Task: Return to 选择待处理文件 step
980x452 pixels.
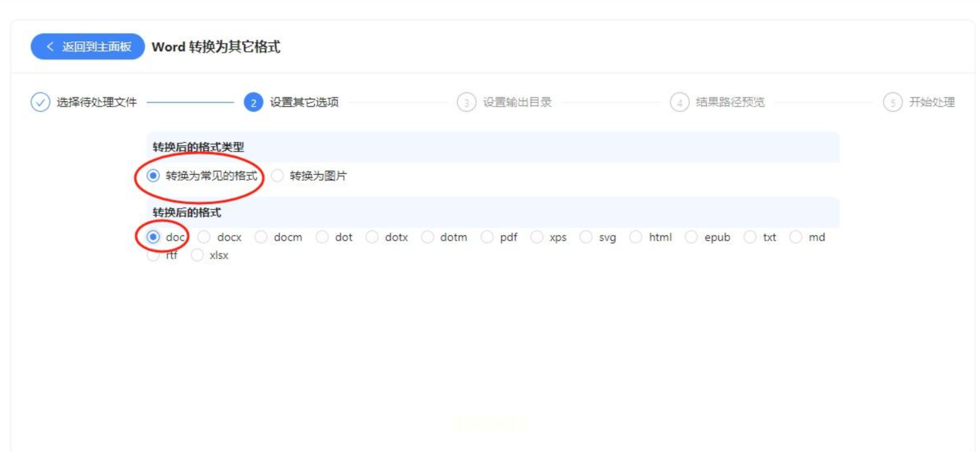Action: click(97, 102)
